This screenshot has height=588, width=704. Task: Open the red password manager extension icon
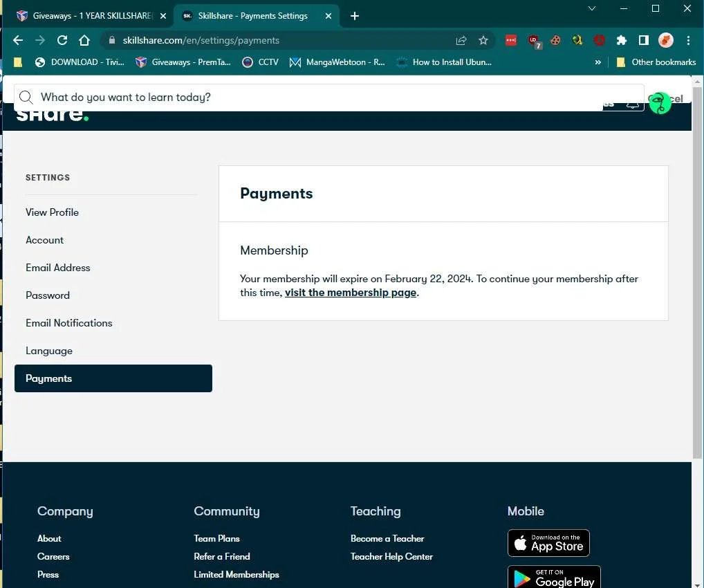pyautogui.click(x=511, y=40)
